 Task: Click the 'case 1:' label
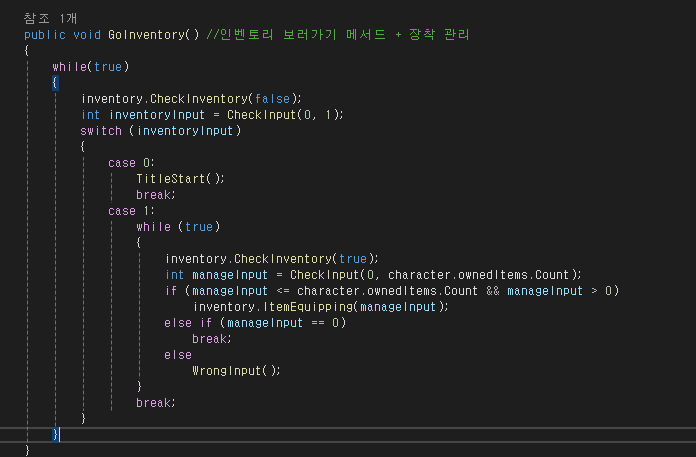tap(131, 211)
